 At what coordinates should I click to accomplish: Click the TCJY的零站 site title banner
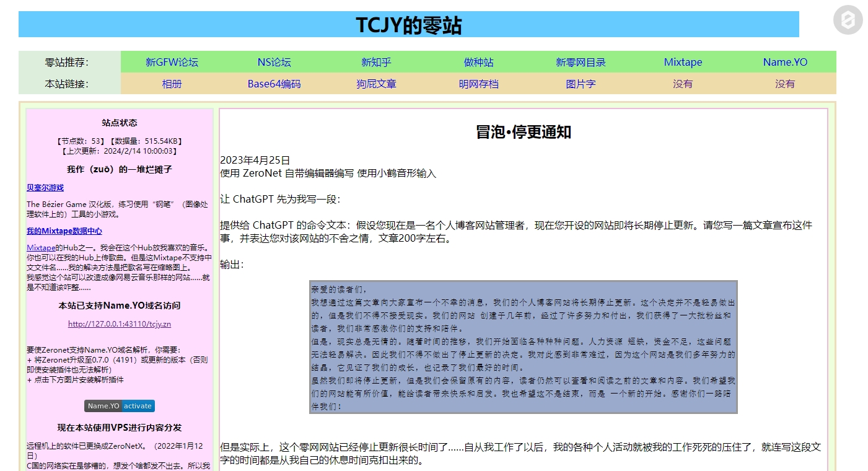pos(409,25)
